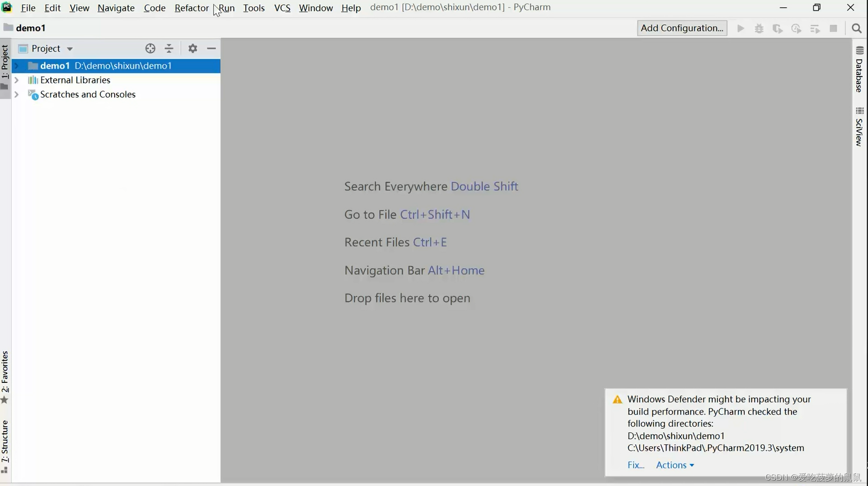Open the Code menu

154,8
